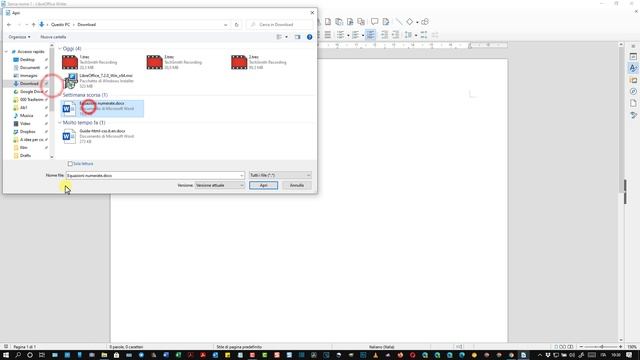The image size is (640, 360).
Task: Open help in the Apri dialog
Action: pos(309,37)
